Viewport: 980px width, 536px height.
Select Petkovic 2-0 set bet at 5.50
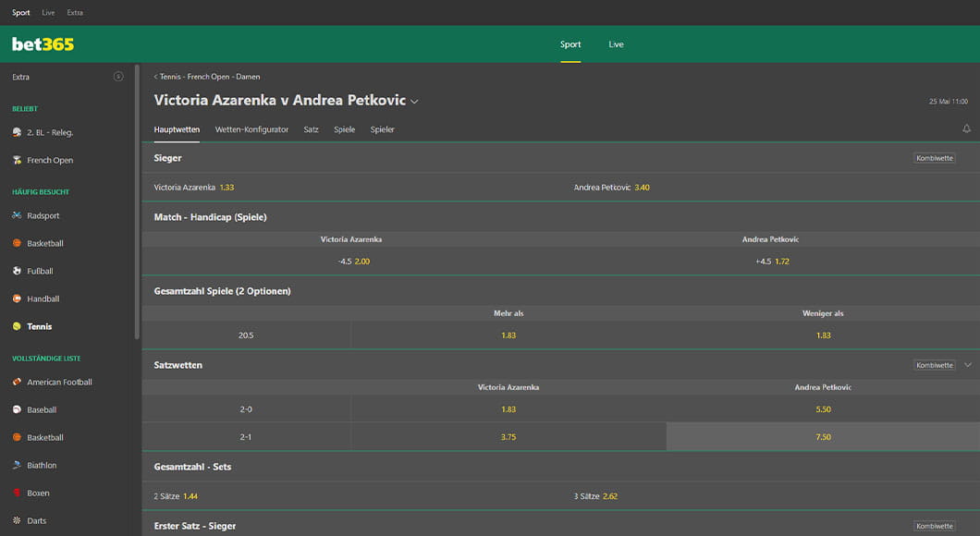coord(823,409)
